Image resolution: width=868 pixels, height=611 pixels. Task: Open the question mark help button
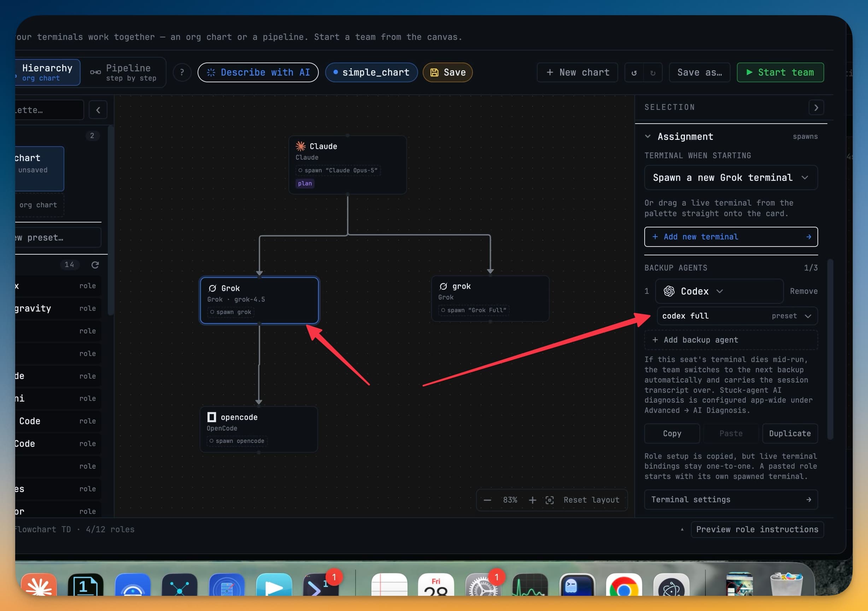pos(182,72)
